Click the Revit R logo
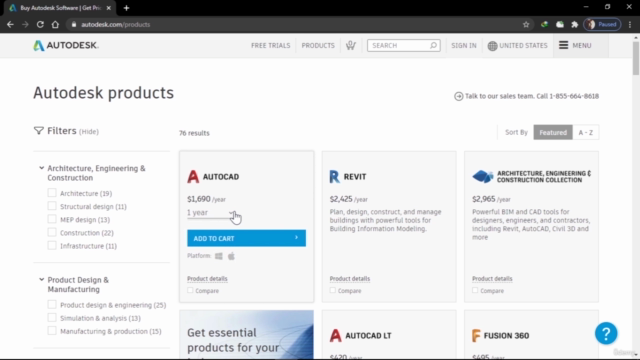 tap(334, 177)
